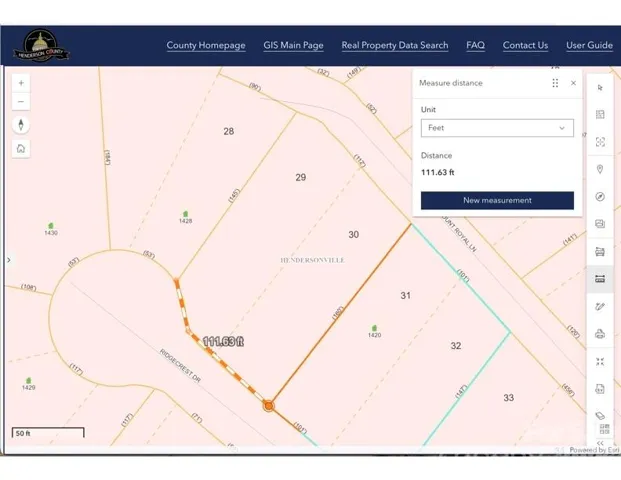The image size is (621, 480).
Task: Open the Unit dropdown showing Feet
Action: [x=497, y=128]
